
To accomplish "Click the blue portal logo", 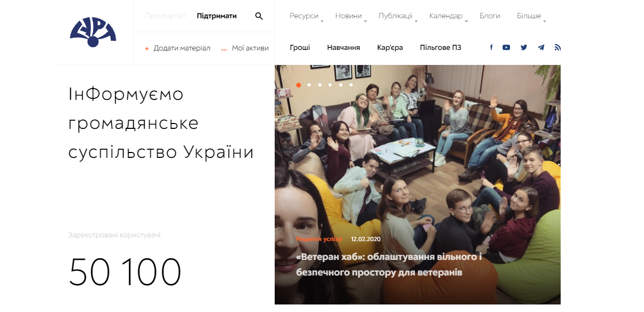I will tap(93, 32).
